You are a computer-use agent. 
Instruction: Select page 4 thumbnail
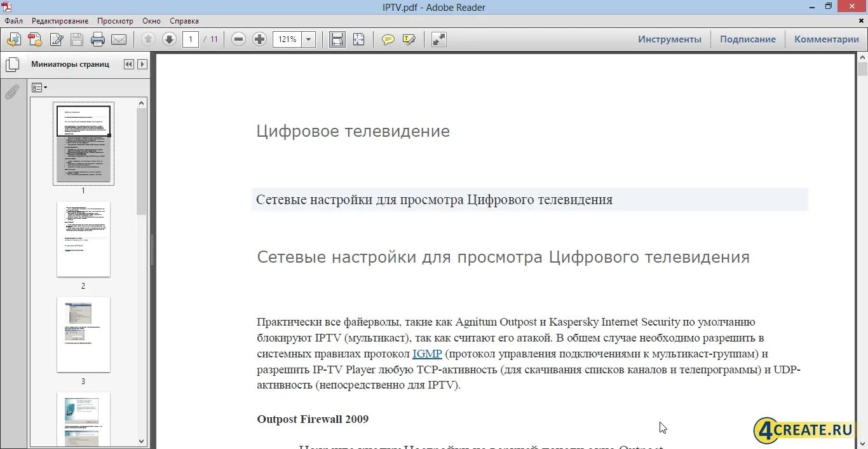tap(83, 420)
